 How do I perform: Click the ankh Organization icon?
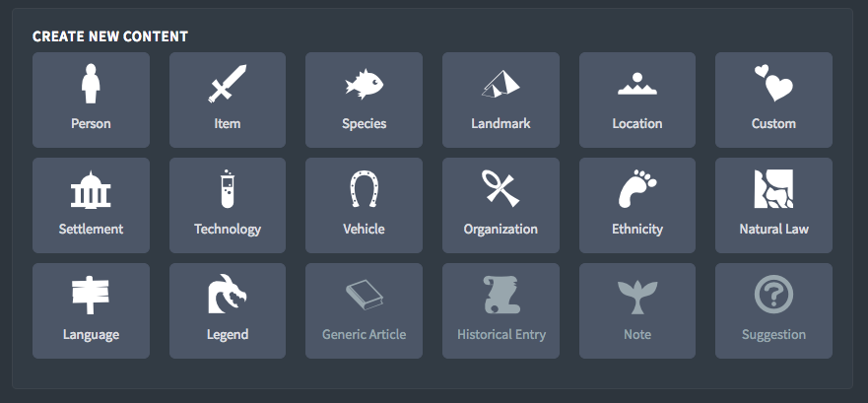501,189
